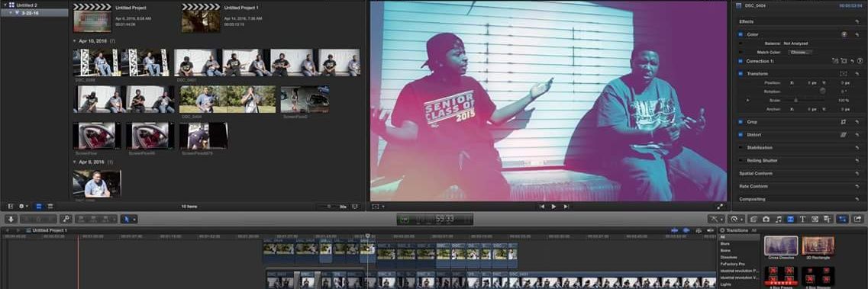Viewport: 868px width, 289px height.
Task: Jump to next edit point
Action: (x=566, y=207)
